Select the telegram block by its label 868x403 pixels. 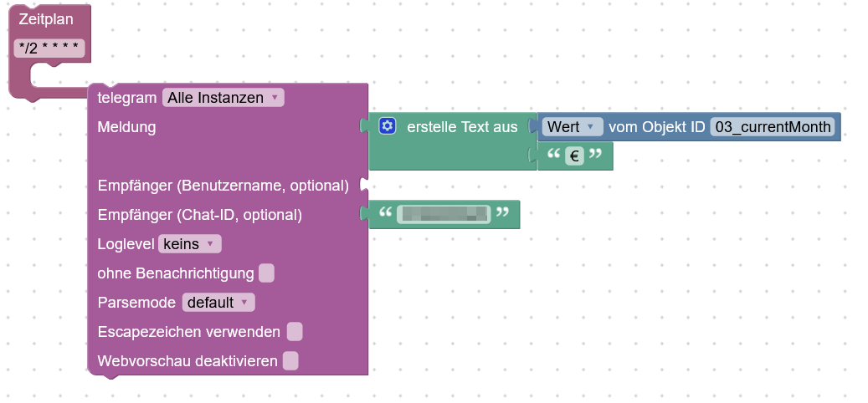point(126,98)
